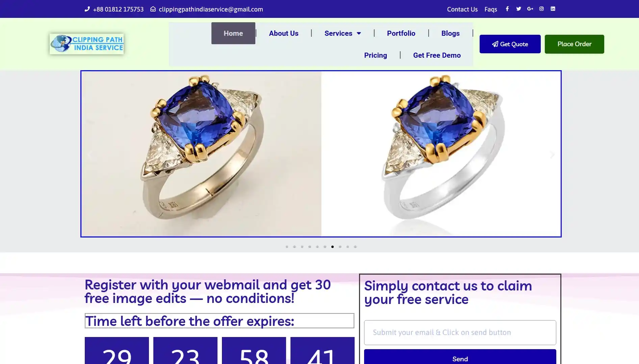
Task: Click the Clipping Path India Service logo
Action: pyautogui.click(x=86, y=44)
